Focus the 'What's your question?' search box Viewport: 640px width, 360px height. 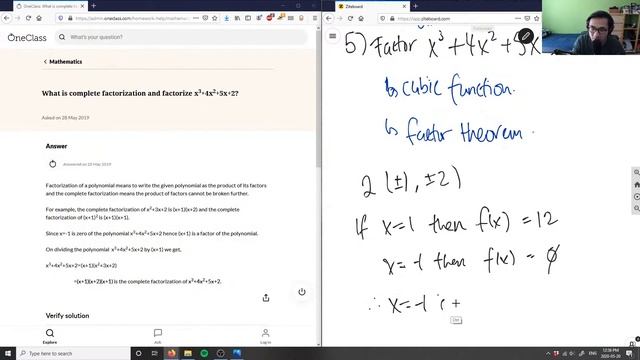181,37
